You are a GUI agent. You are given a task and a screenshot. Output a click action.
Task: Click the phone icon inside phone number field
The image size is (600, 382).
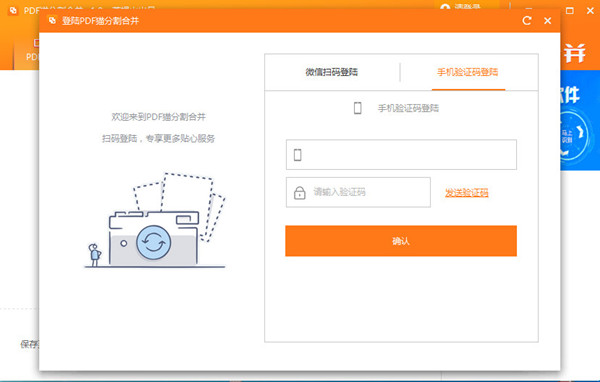[297, 155]
